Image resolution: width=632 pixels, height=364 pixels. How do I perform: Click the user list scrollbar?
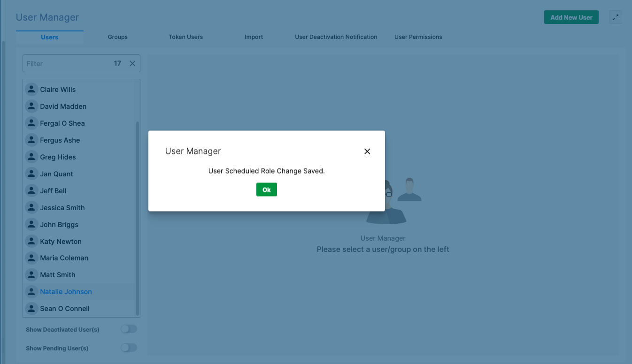138,218
